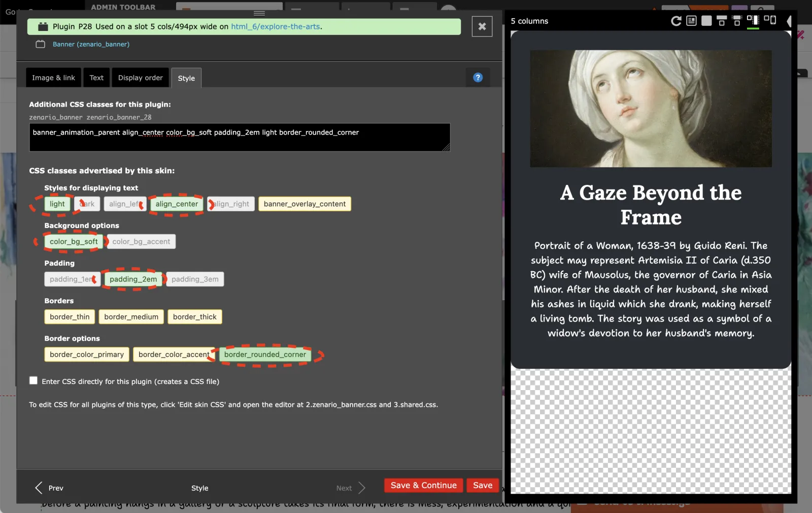Click the Banner module icon

tap(41, 44)
